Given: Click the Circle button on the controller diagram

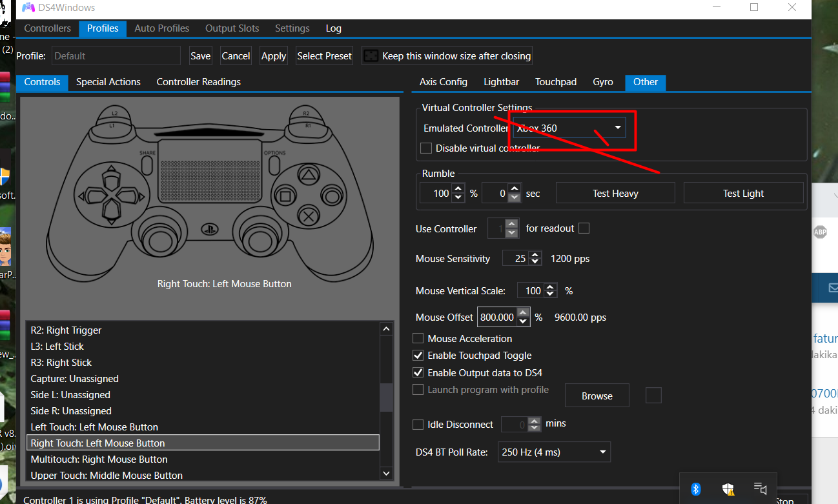Looking at the screenshot, I should click(332, 196).
